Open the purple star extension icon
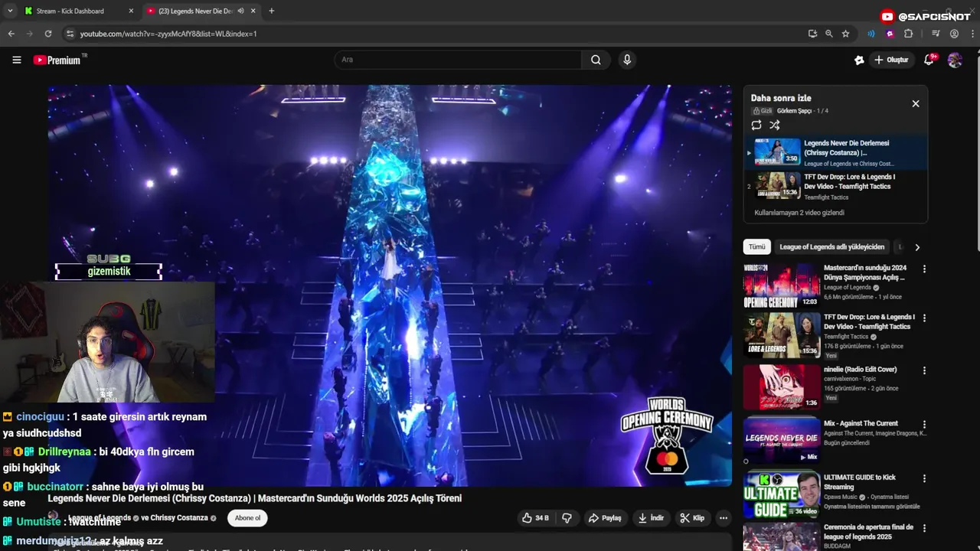This screenshot has height=551, width=980. (890, 34)
